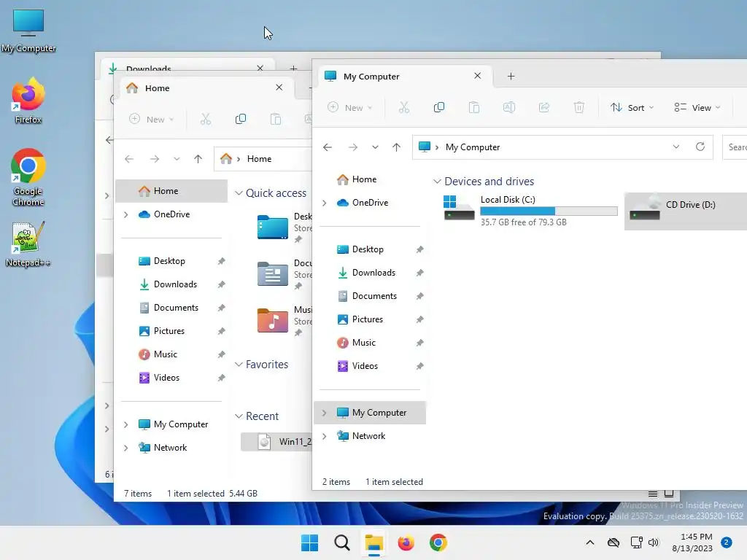
Task: Open address bar history dropdown in My Computer
Action: click(x=676, y=147)
